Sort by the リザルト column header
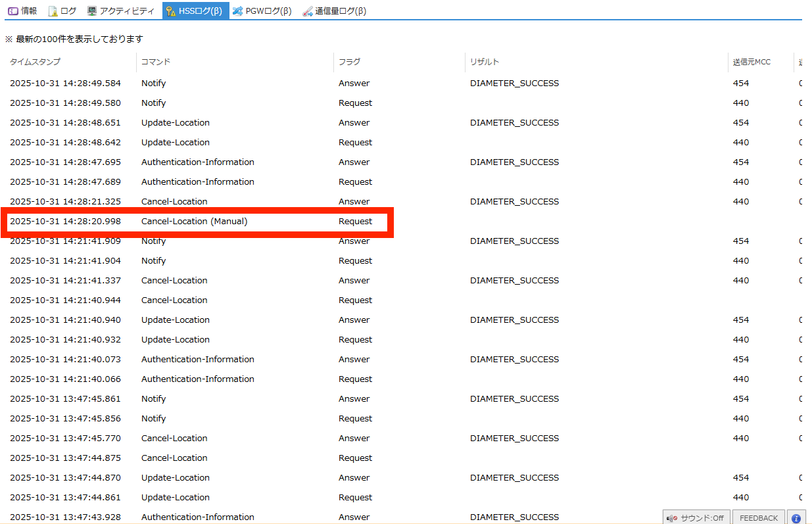This screenshot has width=812, height=524. click(485, 62)
